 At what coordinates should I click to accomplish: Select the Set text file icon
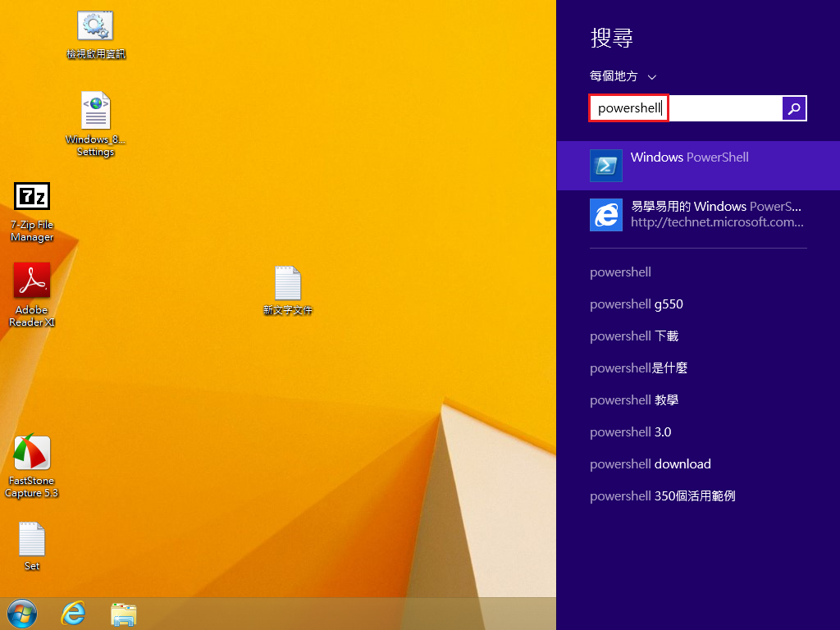32,546
